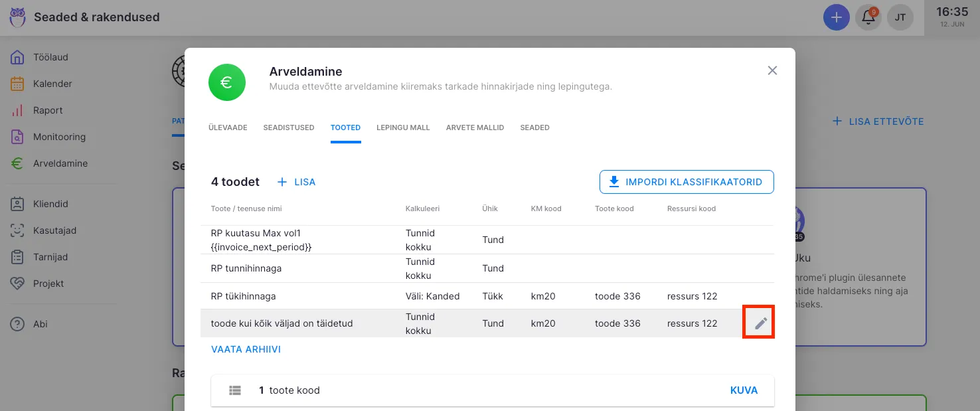This screenshot has width=980, height=411.
Task: Click the owl logo in header
Action: tap(18, 17)
